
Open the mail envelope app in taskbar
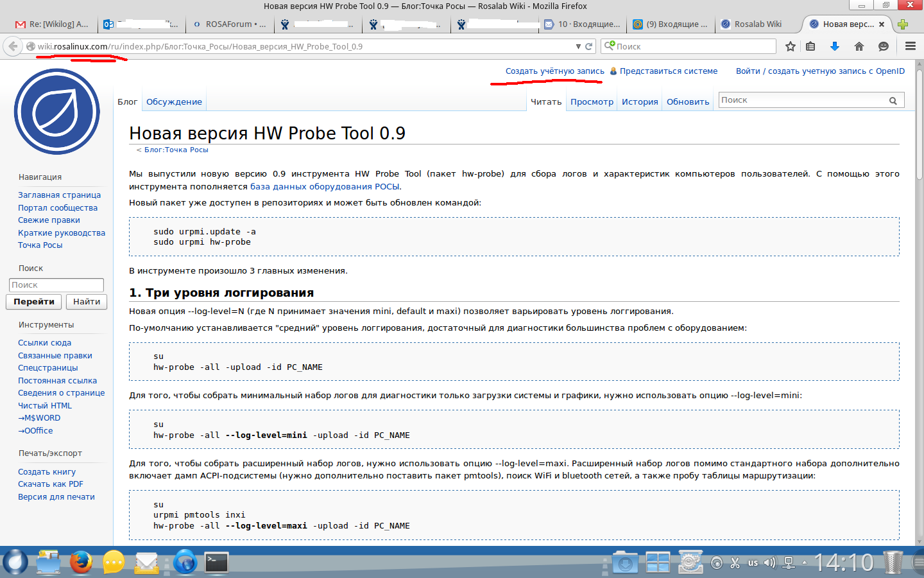(x=147, y=563)
